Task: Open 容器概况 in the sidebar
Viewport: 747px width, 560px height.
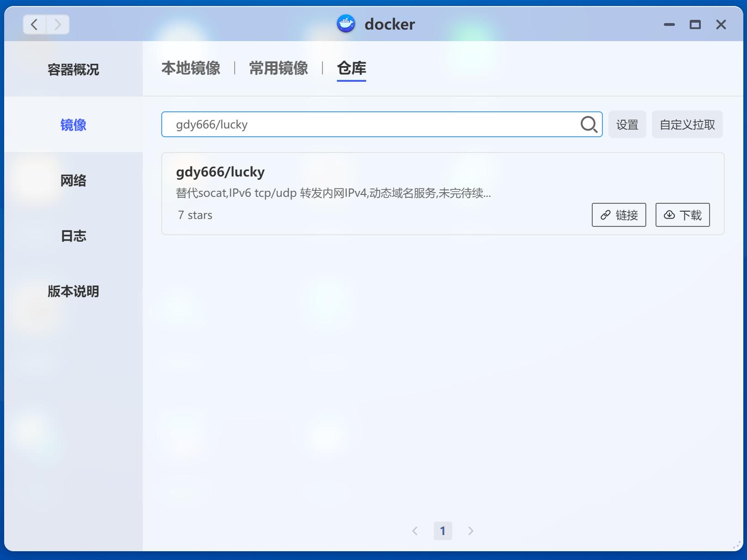Action: click(x=73, y=69)
